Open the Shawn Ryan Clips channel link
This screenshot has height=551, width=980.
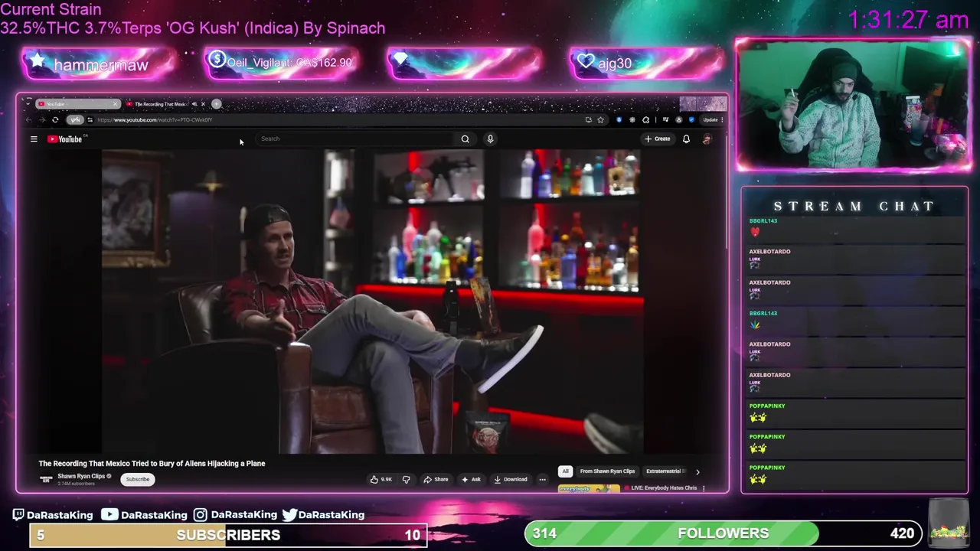click(x=81, y=476)
